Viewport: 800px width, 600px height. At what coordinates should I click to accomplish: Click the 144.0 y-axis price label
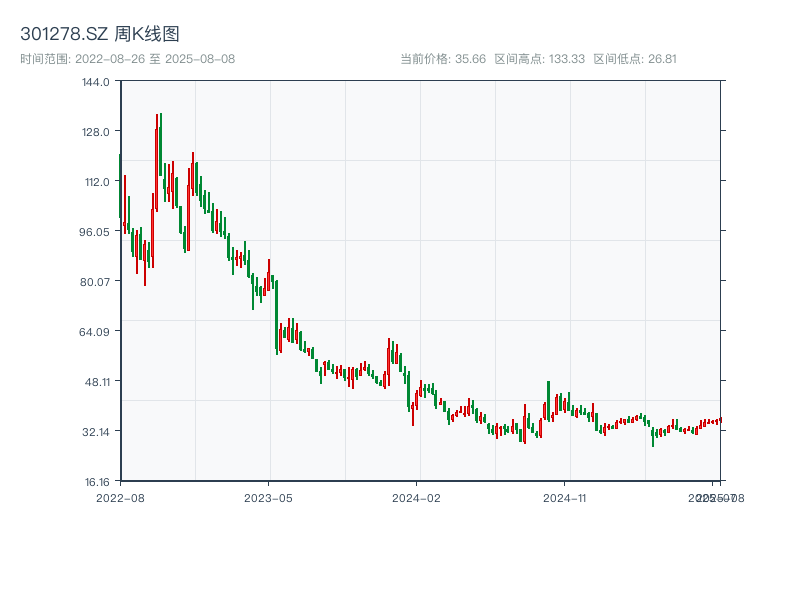pos(97,83)
